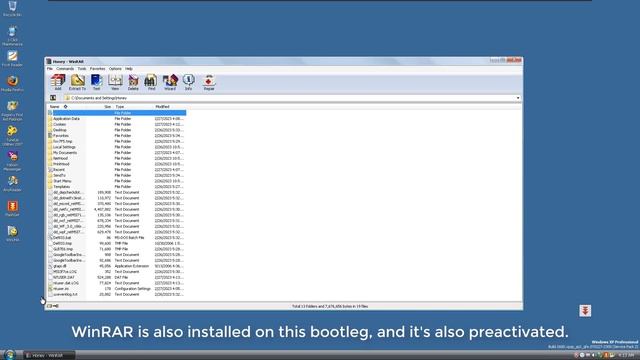
Task: Select the Local Settings folder row
Action: point(117,147)
